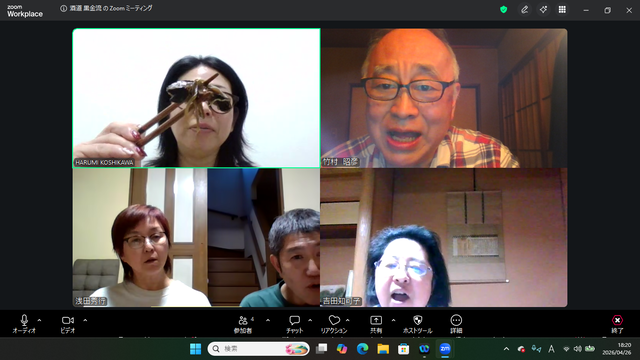This screenshot has height=360, width=640.
Task: Open Task View in the taskbar
Action: [322, 349]
